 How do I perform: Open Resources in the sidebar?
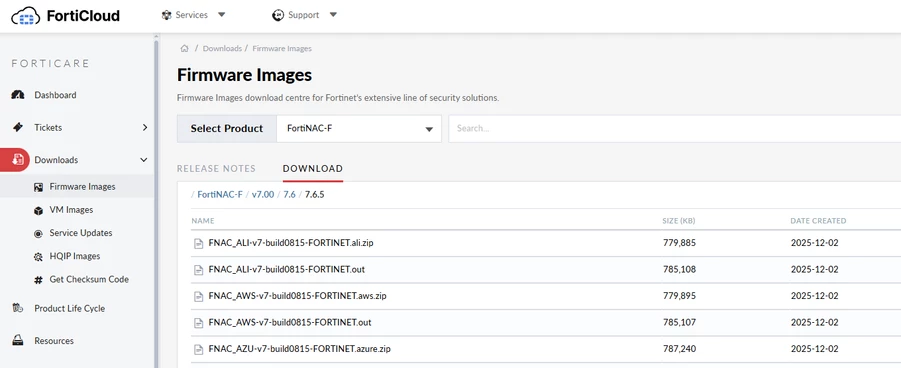pyautogui.click(x=54, y=340)
